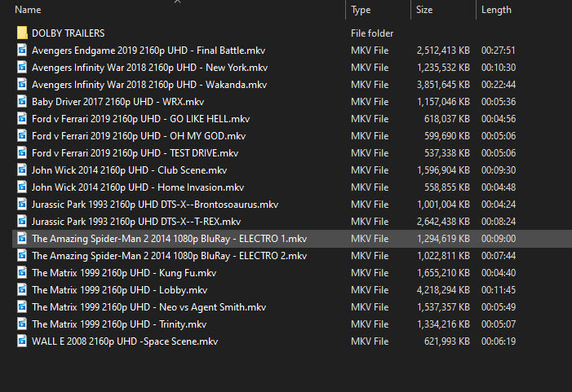Viewport: 572px width, 392px height.
Task: Click the MKV icon for Avengers Endgame Final Battle
Action: [x=22, y=51]
